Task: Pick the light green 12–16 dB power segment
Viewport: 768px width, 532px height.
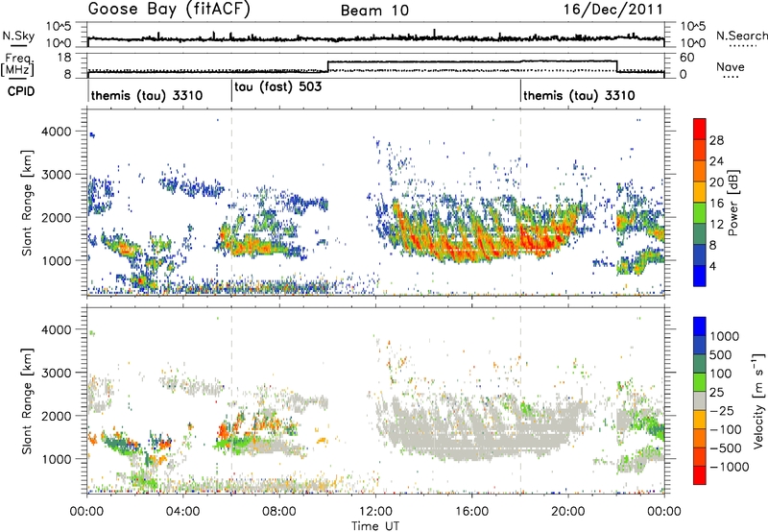Action: (700, 213)
